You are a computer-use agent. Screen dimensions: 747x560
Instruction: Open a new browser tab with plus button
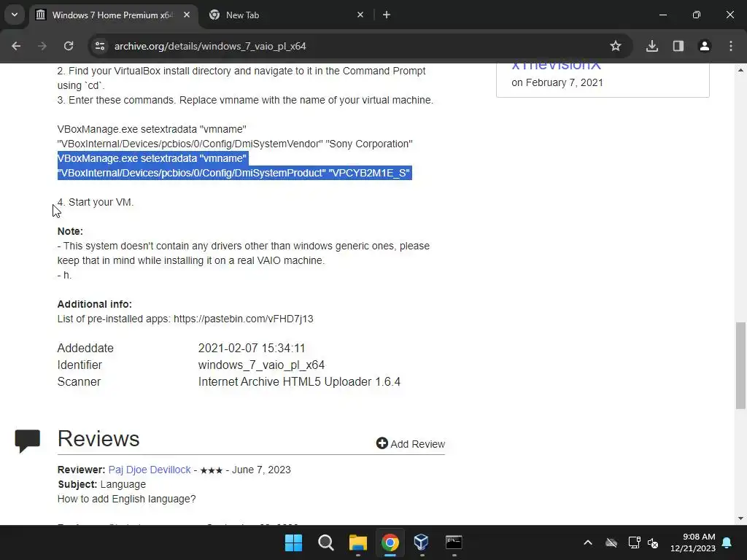pos(387,15)
